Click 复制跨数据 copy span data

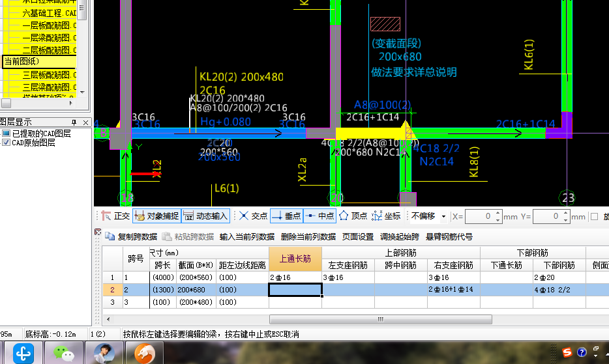[x=131, y=237]
